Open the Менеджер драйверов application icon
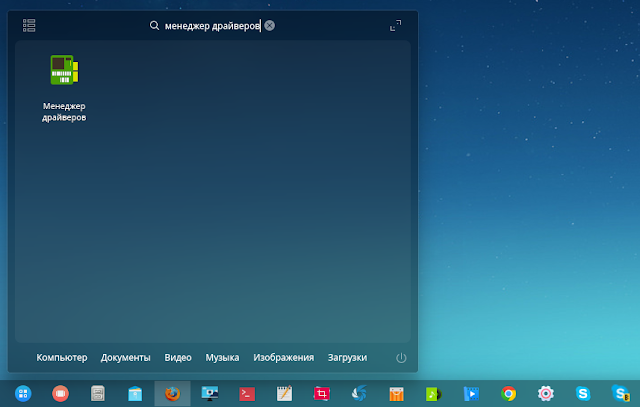This screenshot has height=407, width=640. [64, 70]
